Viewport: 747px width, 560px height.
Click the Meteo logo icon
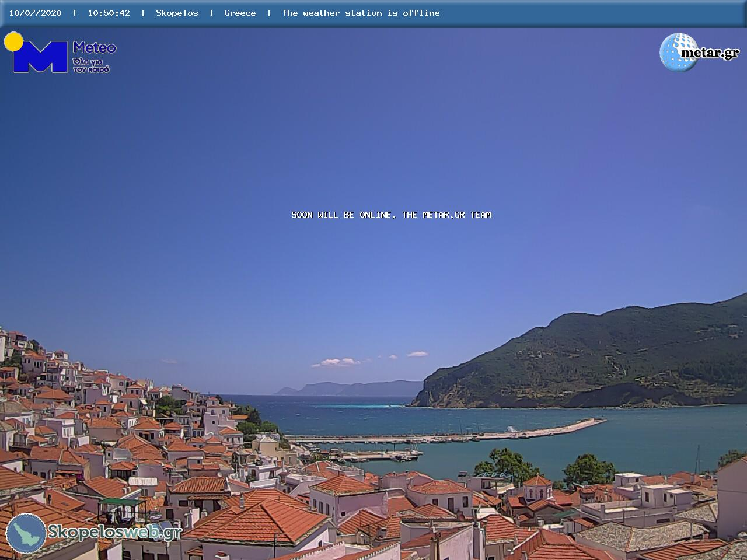point(36,52)
